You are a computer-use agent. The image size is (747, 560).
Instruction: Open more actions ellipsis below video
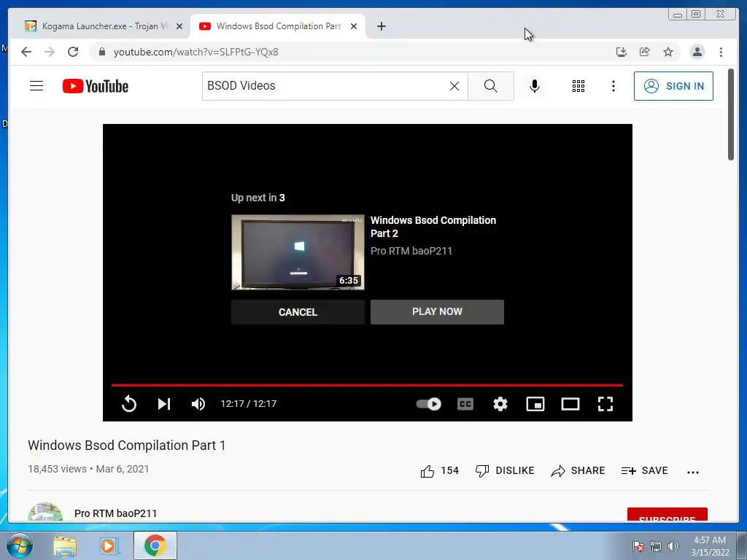[693, 472]
